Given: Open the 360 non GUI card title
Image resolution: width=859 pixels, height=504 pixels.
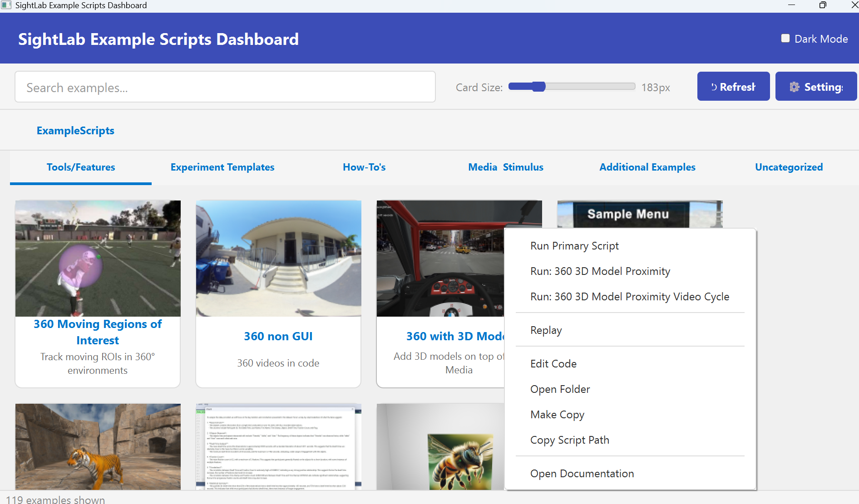Looking at the screenshot, I should [x=278, y=337].
